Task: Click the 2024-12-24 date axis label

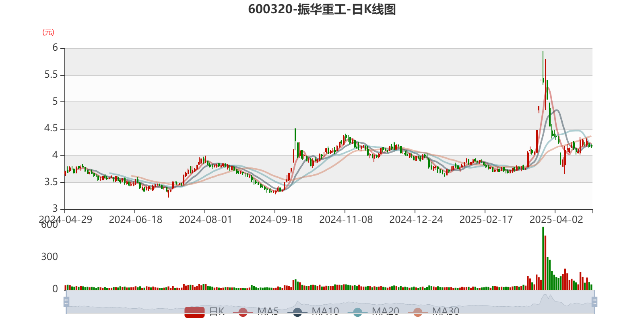Action: click(x=416, y=219)
